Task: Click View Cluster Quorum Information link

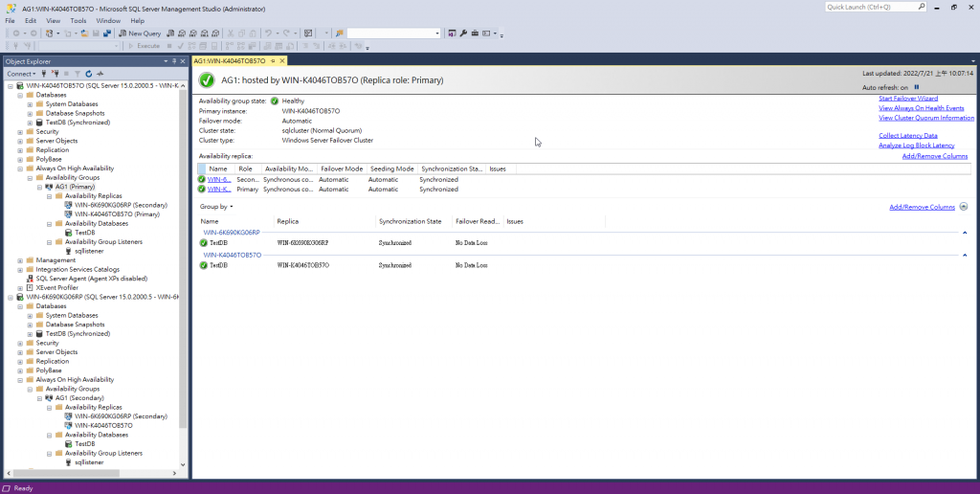Action: point(926,118)
